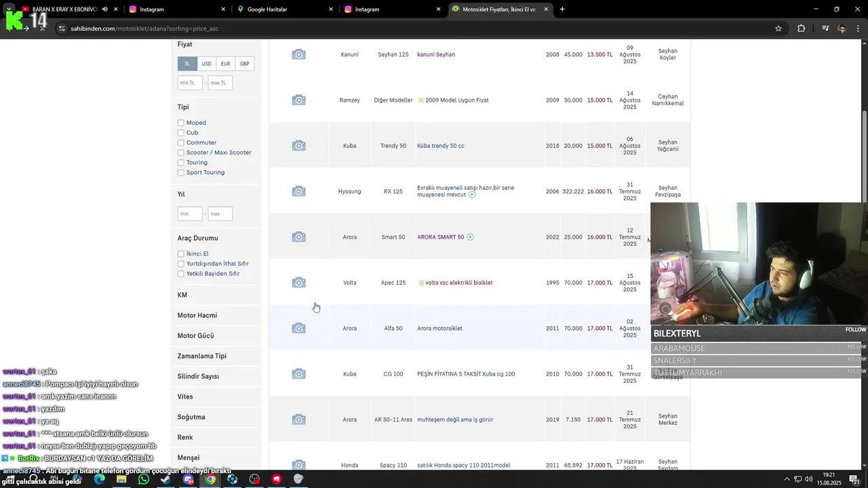
Task: Open a new tab with plus button
Action: pyautogui.click(x=562, y=9)
